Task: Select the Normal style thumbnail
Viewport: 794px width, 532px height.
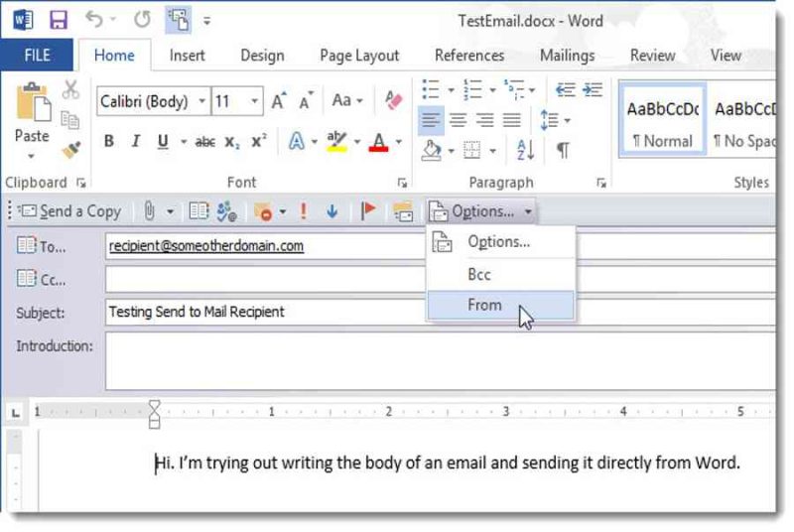Action: pos(662,120)
